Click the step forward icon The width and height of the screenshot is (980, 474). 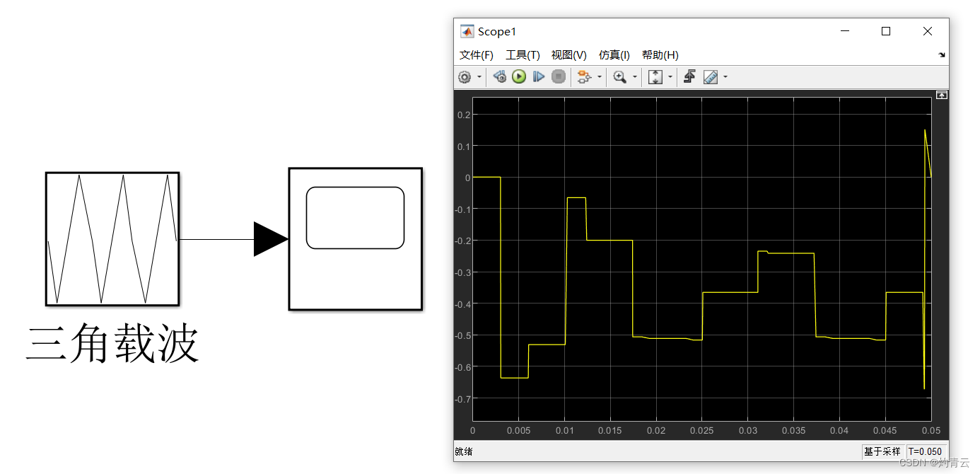pos(539,76)
